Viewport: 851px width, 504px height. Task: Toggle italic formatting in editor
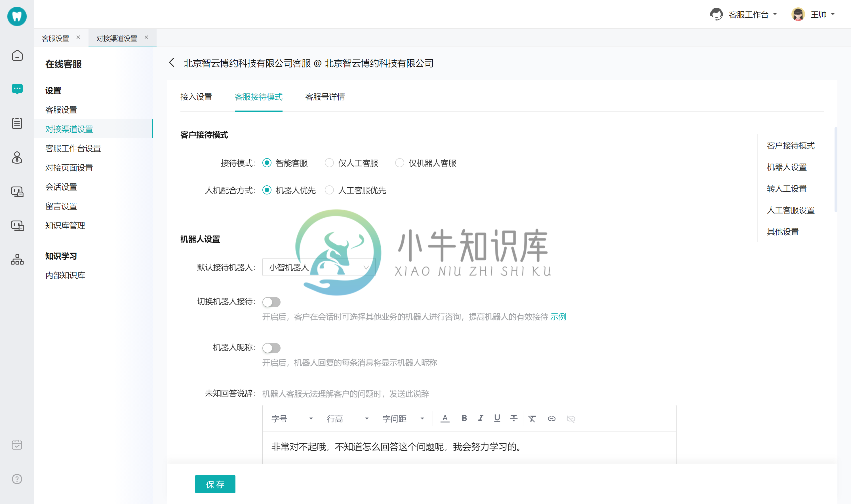click(x=481, y=418)
